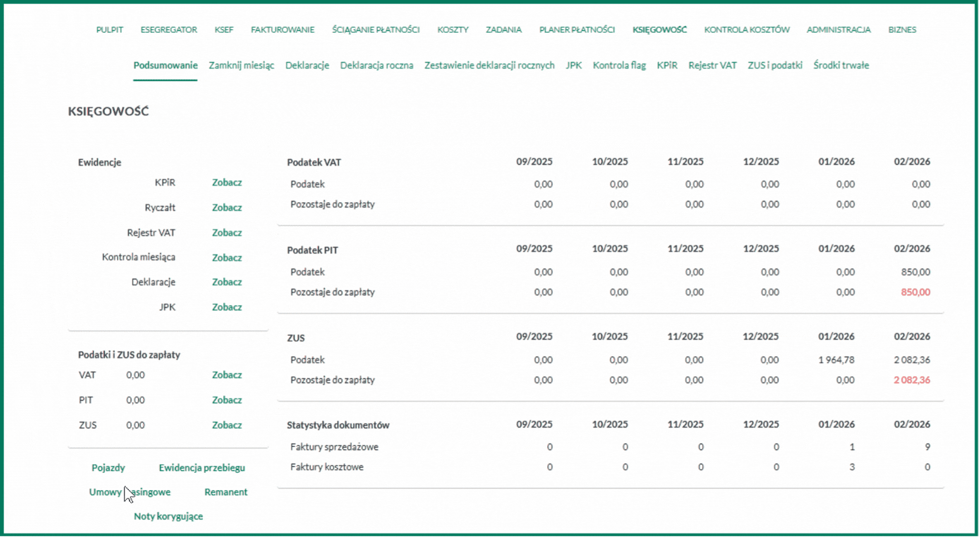Open the Umowy leasingowe link
Viewport: 980px width, 538px height.
pos(130,492)
